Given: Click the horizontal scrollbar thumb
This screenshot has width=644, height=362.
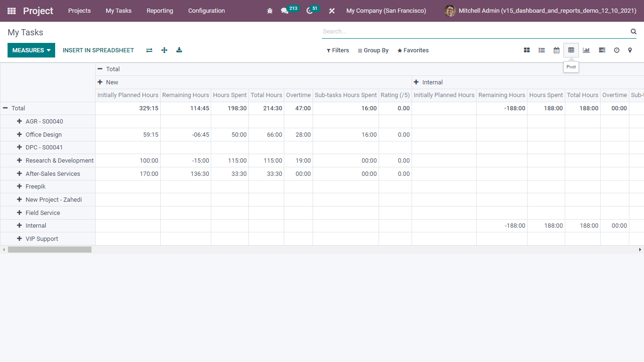Looking at the screenshot, I should (x=50, y=249).
